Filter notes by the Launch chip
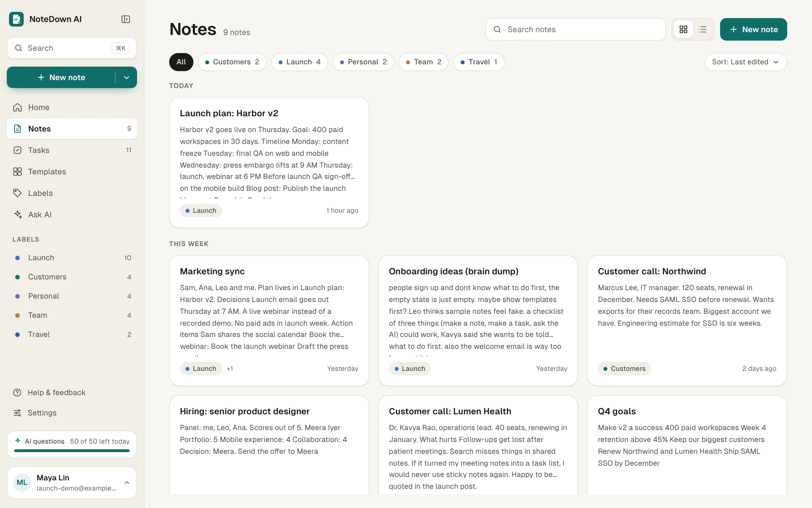The height and width of the screenshot is (508, 812). pos(299,62)
